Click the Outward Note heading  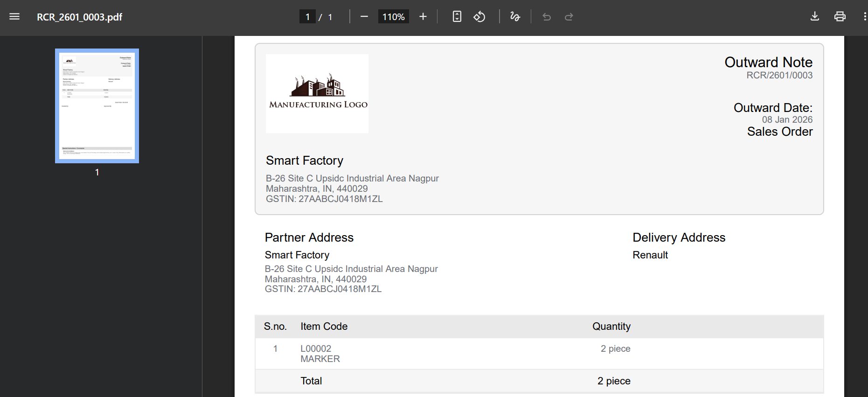[768, 62]
